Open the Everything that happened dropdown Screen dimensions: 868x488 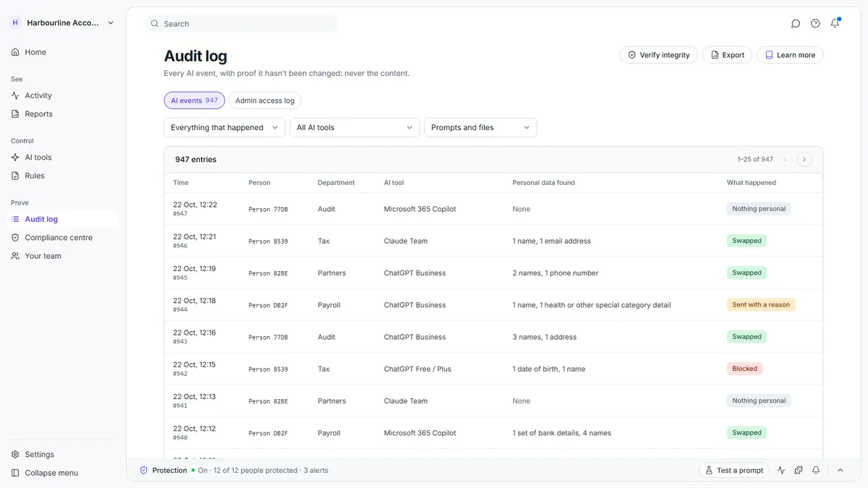(225, 127)
